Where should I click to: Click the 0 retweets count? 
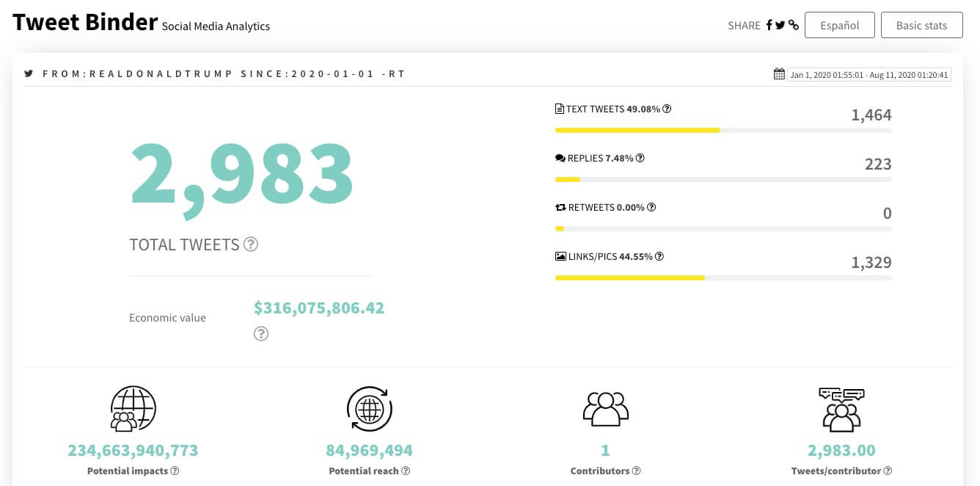[888, 213]
